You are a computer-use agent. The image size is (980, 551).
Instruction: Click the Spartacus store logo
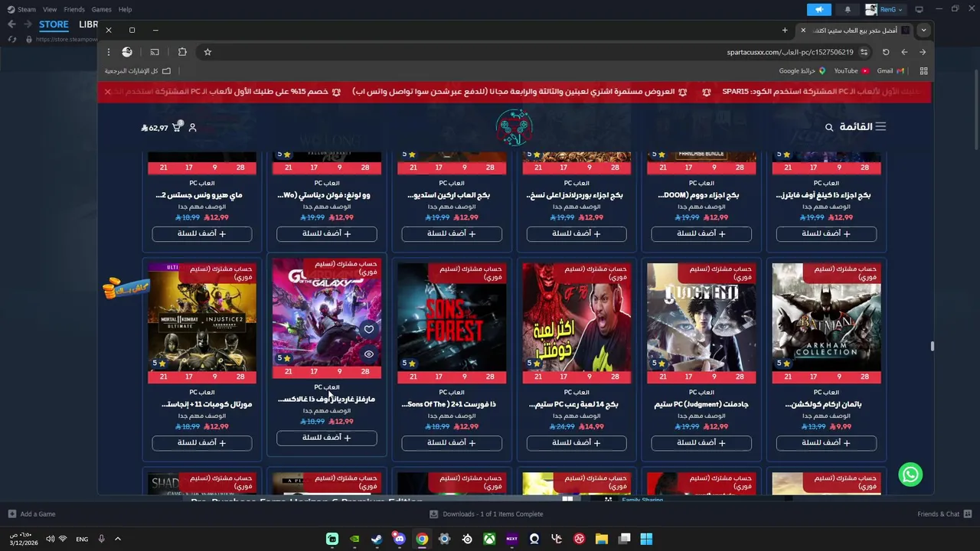(x=514, y=127)
